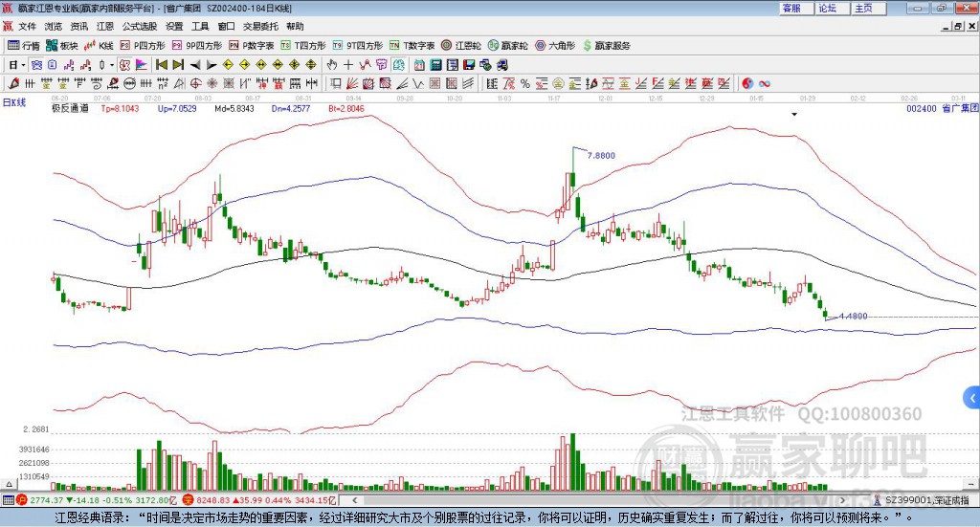Click horizontal scrollbar left arrow
Screen dimensions: 980x527
354,500
